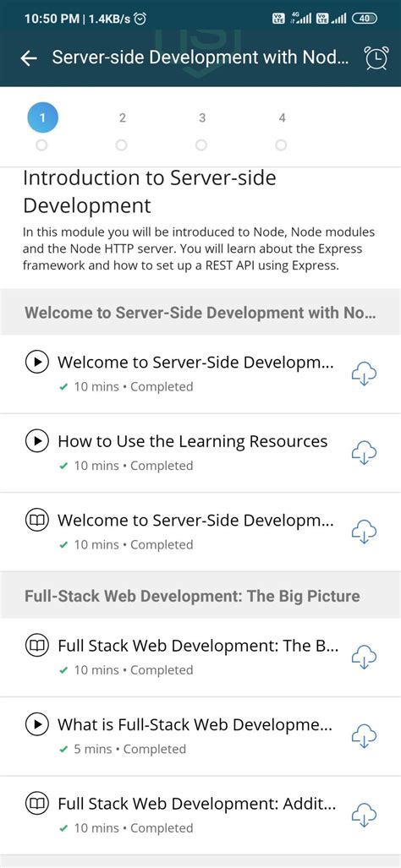This screenshot has width=401, height=868.
Task: Play the What is Full-Stack Web Development video
Action: (x=37, y=724)
